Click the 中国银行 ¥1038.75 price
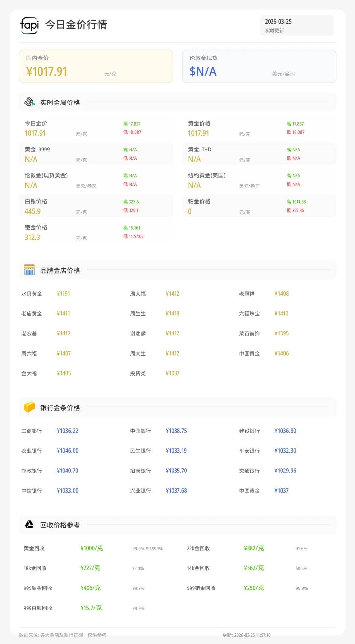This screenshot has height=644, width=355. (176, 431)
